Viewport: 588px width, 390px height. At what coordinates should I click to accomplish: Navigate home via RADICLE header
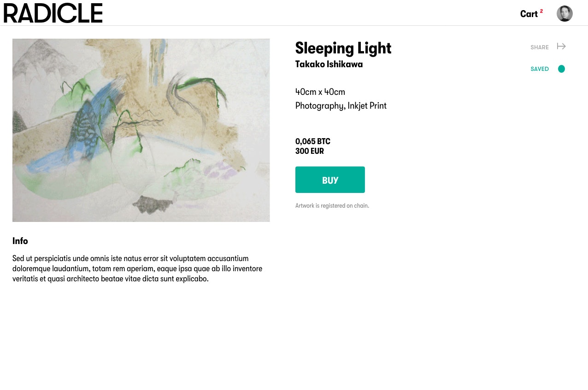[x=53, y=13]
